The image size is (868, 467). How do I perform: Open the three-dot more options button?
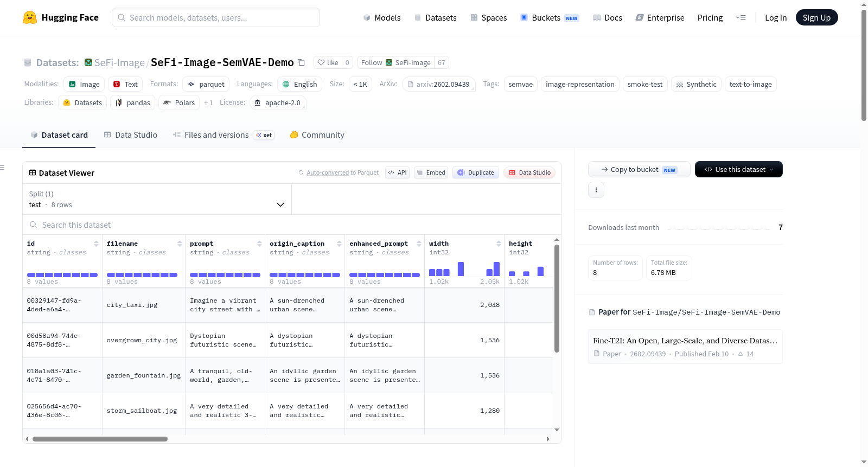[x=596, y=190]
